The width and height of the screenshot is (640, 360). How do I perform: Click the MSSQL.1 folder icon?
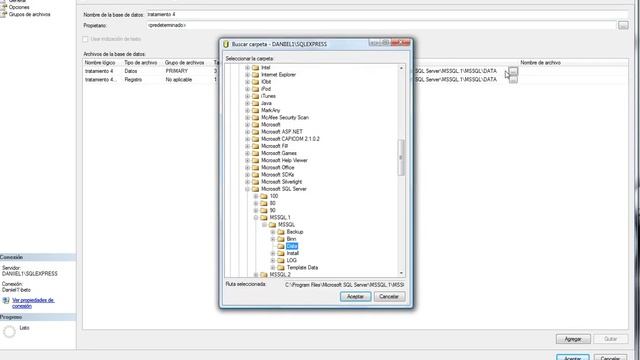(x=264, y=218)
